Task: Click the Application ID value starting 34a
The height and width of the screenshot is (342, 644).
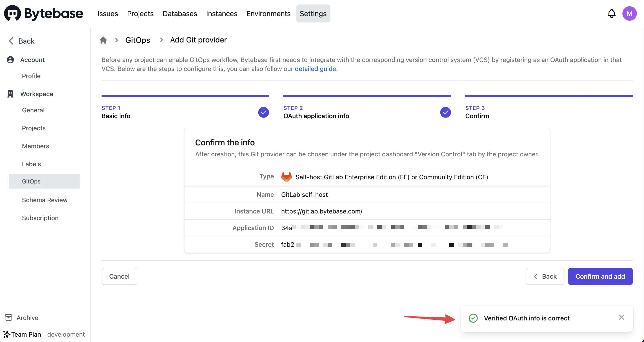Action: [392, 228]
